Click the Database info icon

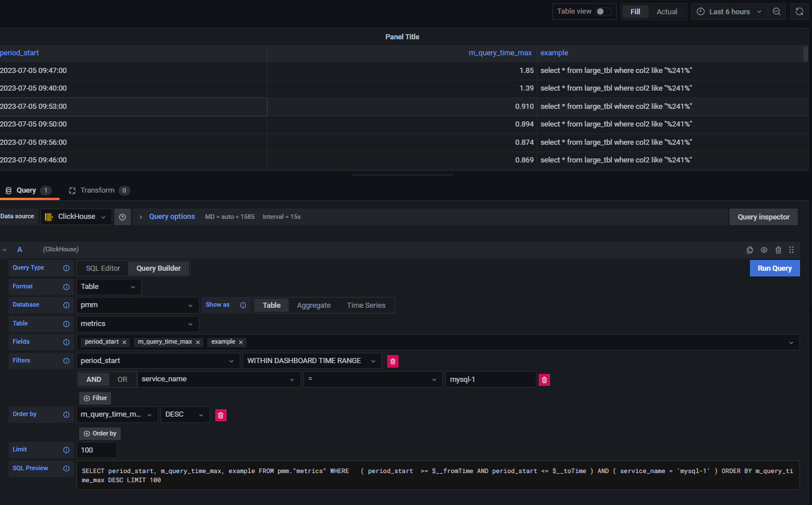pyautogui.click(x=66, y=305)
